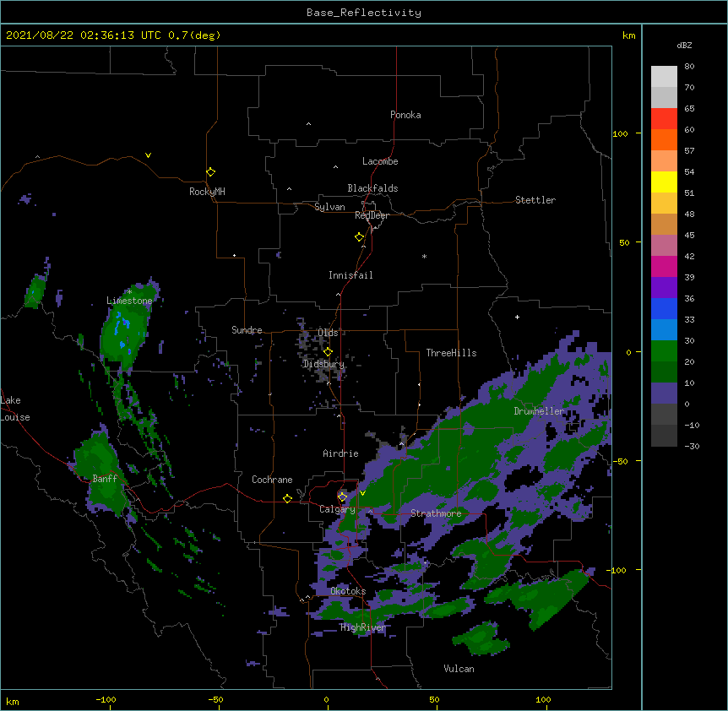
Task: Click the white plus marker north of Drumheller
Action: click(517, 317)
